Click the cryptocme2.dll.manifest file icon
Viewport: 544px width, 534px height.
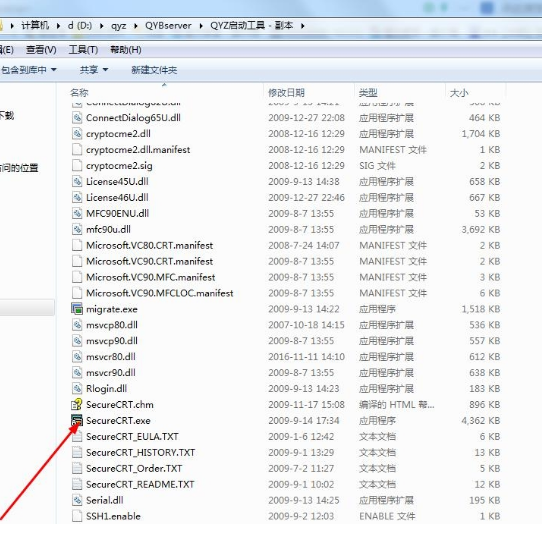77,150
